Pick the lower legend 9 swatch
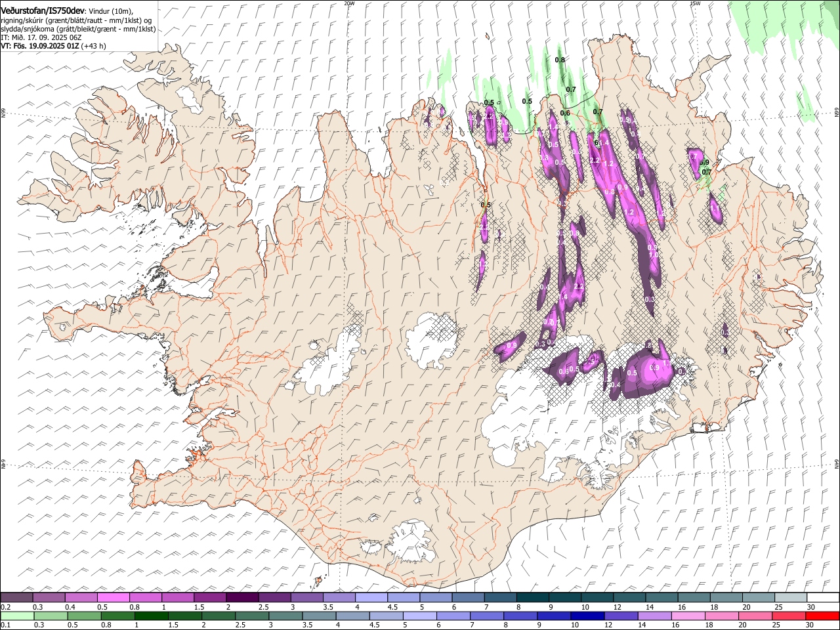Screen dimensions: 840x630 (554, 616)
